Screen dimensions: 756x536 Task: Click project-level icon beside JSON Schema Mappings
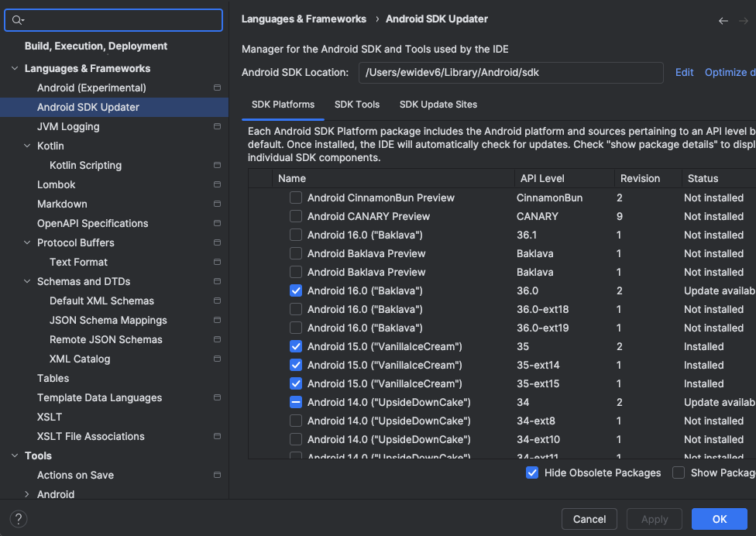tap(217, 320)
